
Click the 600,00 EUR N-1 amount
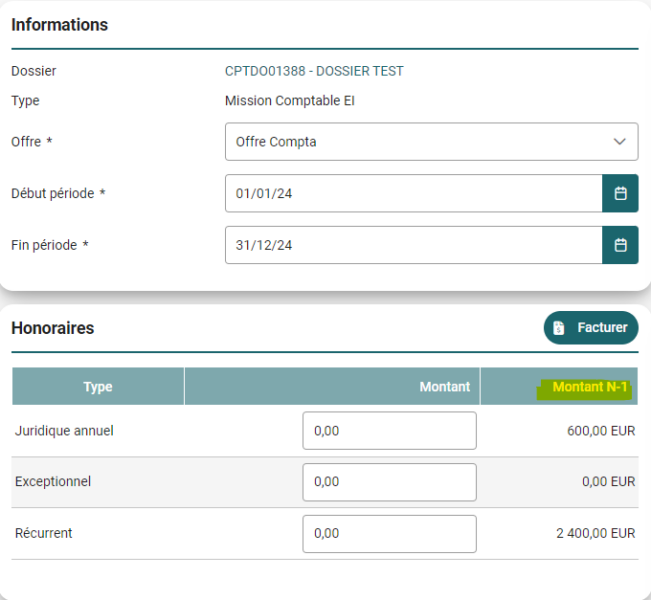click(x=601, y=431)
